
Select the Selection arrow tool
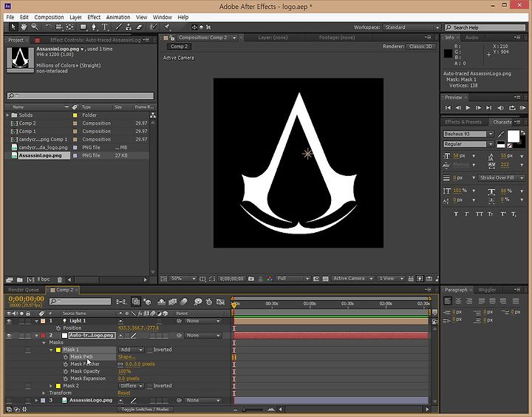pos(13,27)
